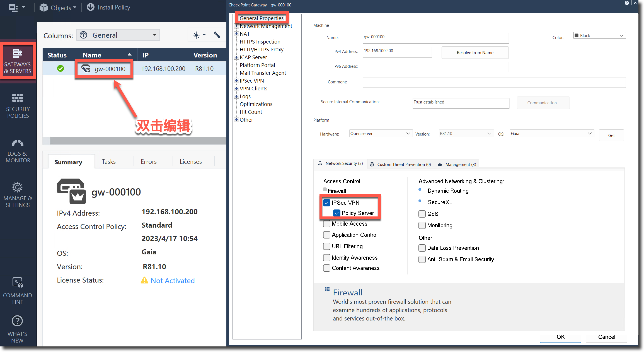Click the Not Activated license link
Screen dimensions: 644x352
point(173,281)
